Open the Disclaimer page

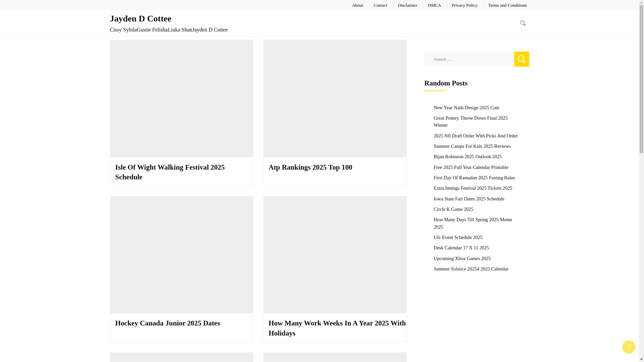coord(408,5)
